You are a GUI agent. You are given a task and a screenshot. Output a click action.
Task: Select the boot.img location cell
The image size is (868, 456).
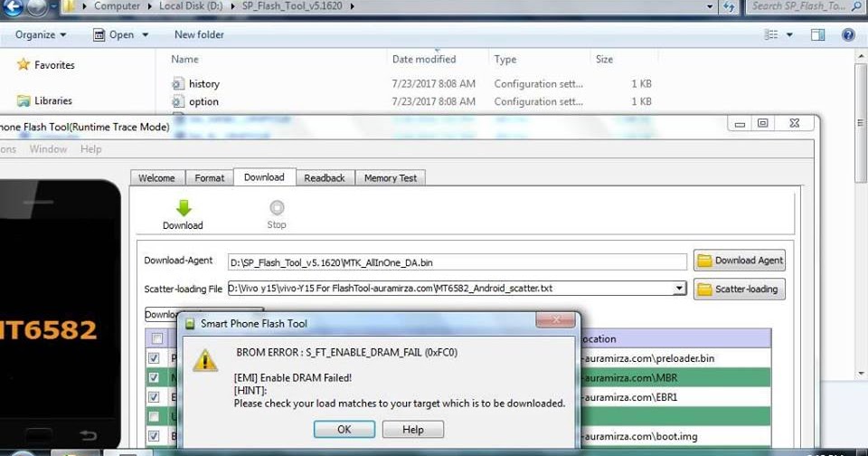tap(675, 436)
